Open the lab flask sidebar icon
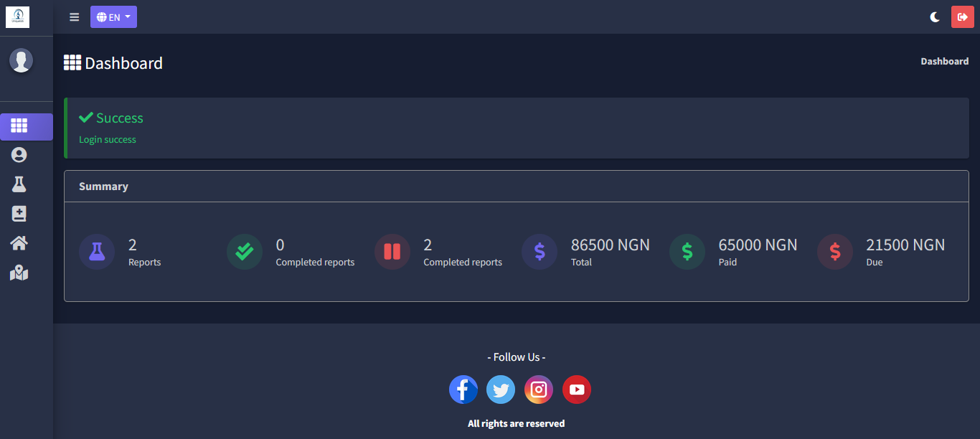The width and height of the screenshot is (980, 439). [19, 184]
